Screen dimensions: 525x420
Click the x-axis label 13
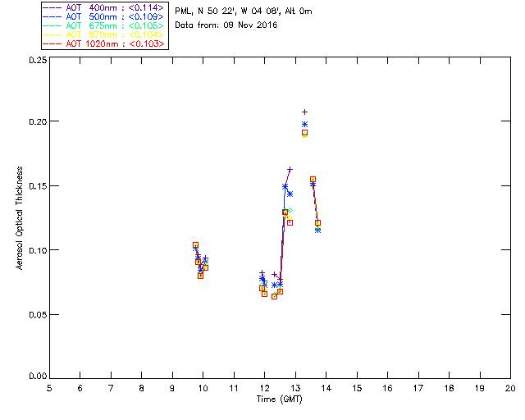coord(295,388)
